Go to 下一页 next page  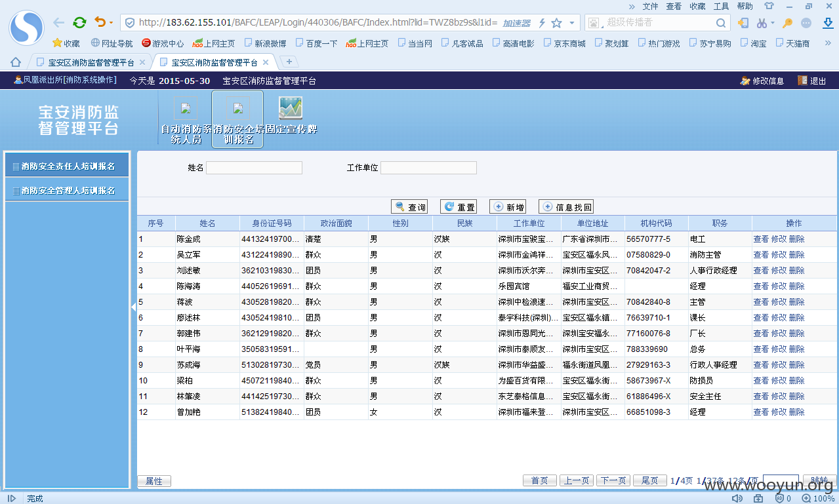tap(613, 480)
